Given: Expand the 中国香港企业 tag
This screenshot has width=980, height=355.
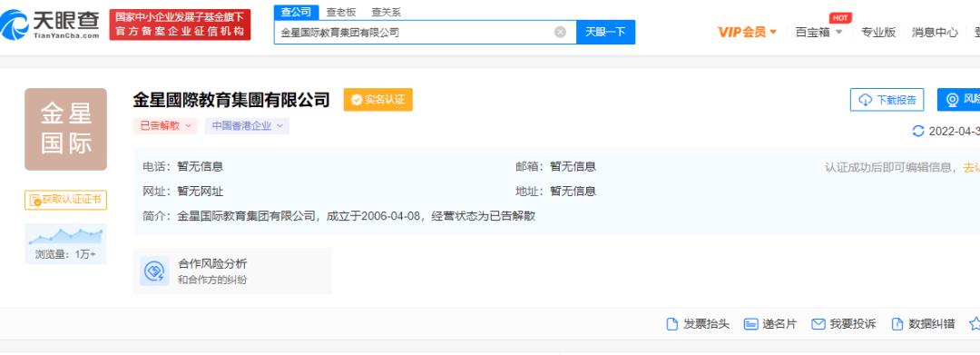Looking at the screenshot, I should click(x=247, y=125).
